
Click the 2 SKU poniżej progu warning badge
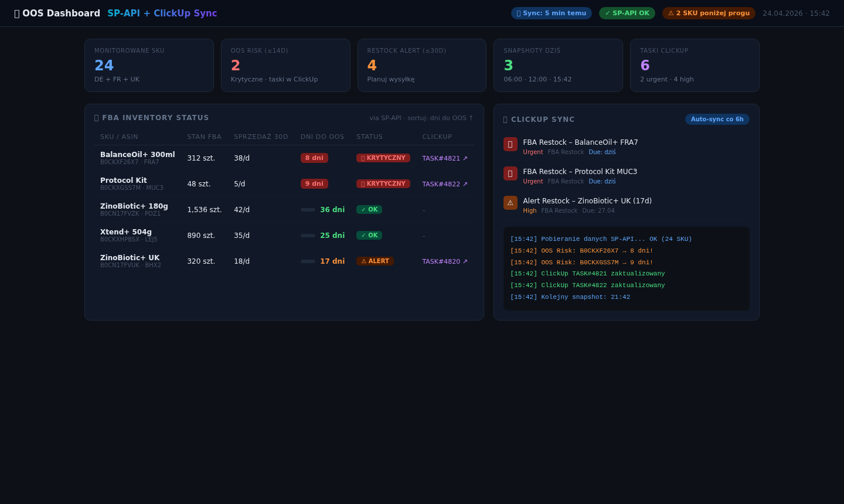[x=709, y=13]
